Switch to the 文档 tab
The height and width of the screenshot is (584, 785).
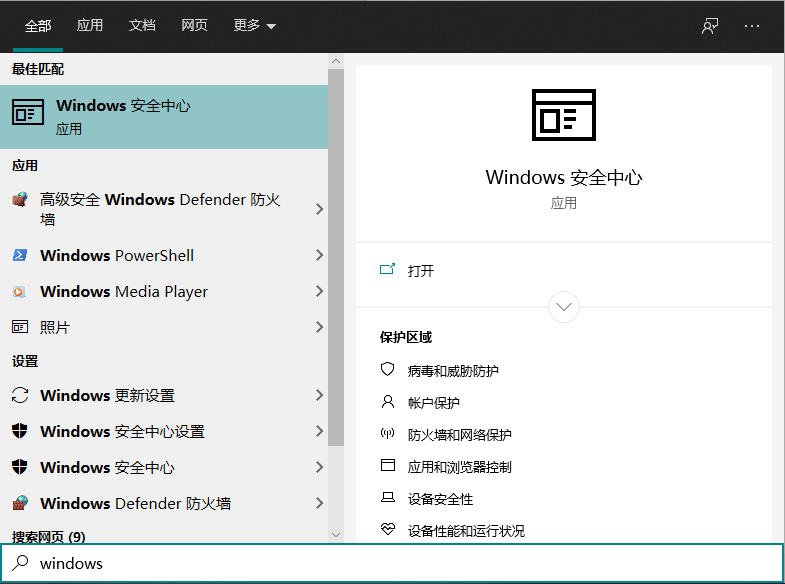(142, 26)
